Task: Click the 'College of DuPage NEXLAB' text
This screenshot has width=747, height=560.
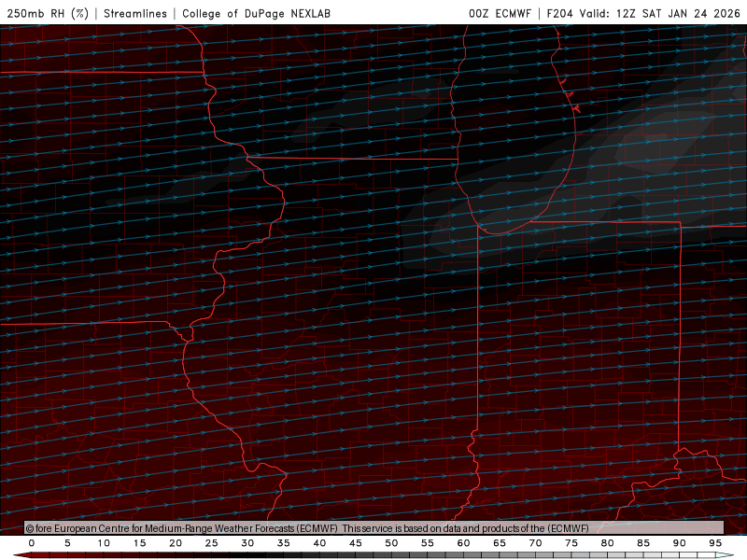Action: click(256, 13)
